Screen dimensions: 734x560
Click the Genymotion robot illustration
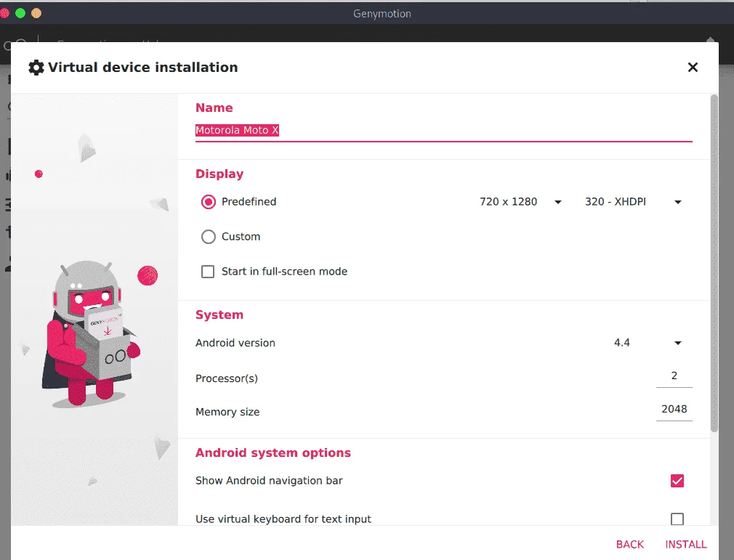tap(90, 334)
